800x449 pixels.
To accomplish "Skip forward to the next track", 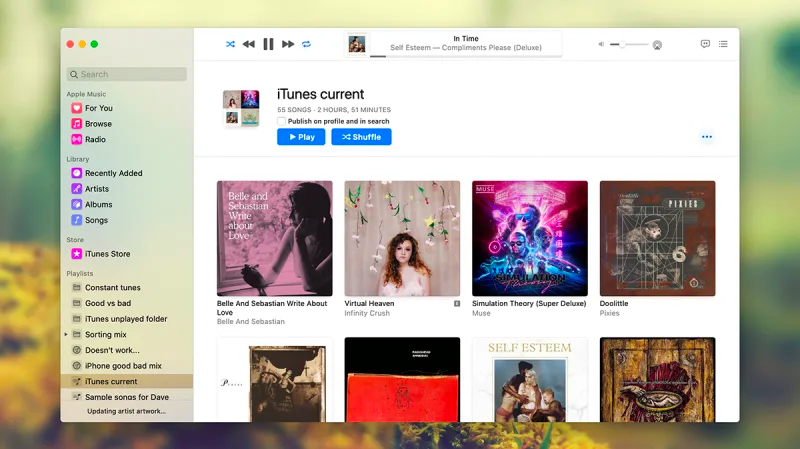I will [288, 44].
